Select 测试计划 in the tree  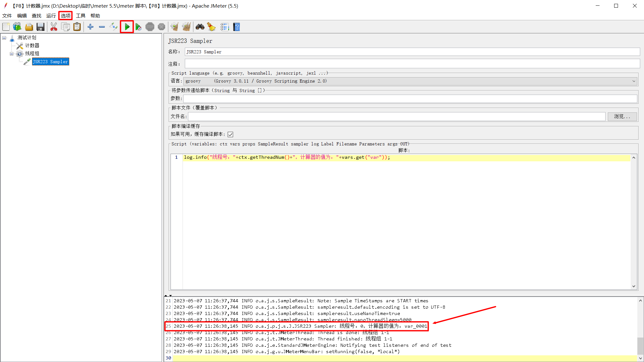point(27,38)
